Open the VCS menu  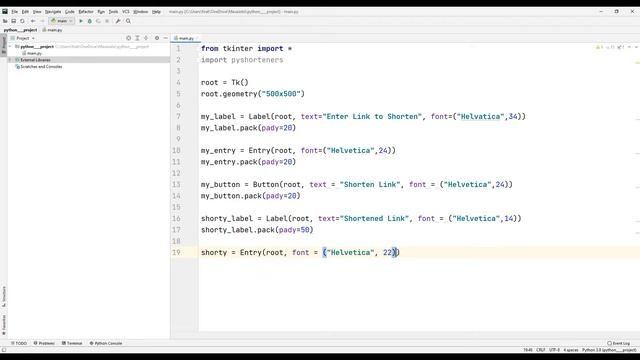pos(126,12)
